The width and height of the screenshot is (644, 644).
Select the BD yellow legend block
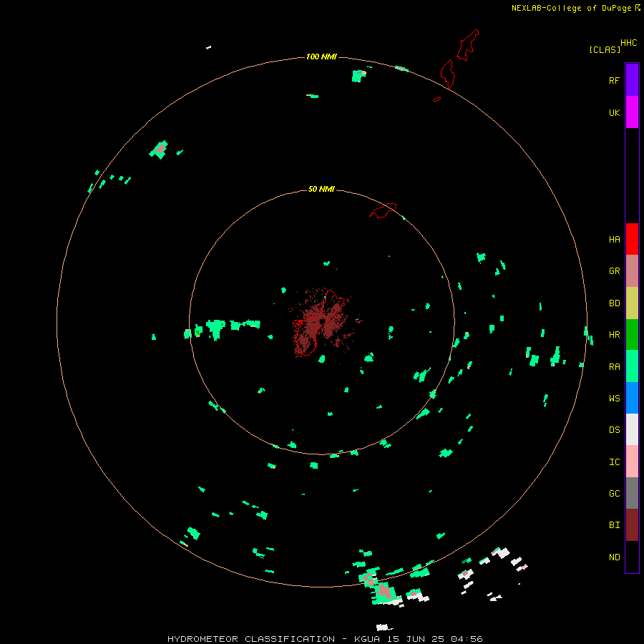(632, 303)
